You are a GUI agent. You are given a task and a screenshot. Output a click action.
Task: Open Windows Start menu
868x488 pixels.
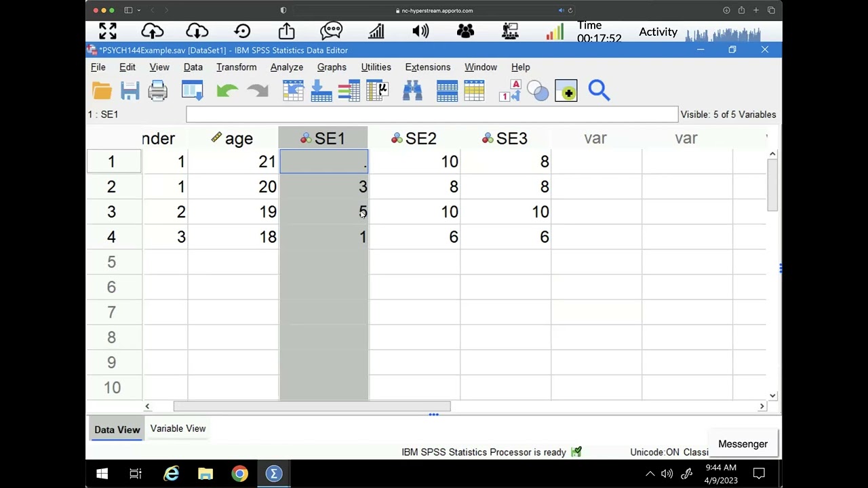[102, 474]
